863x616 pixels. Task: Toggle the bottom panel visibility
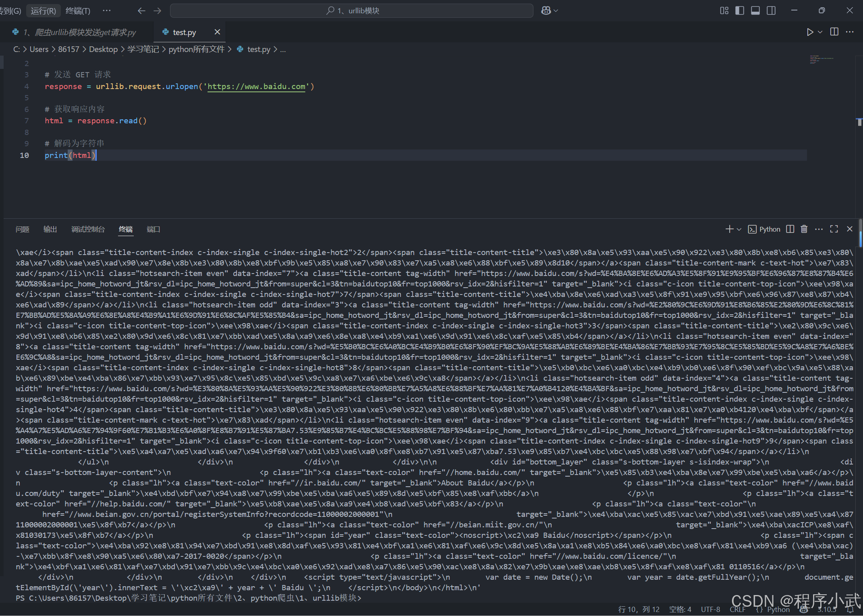[x=755, y=11]
